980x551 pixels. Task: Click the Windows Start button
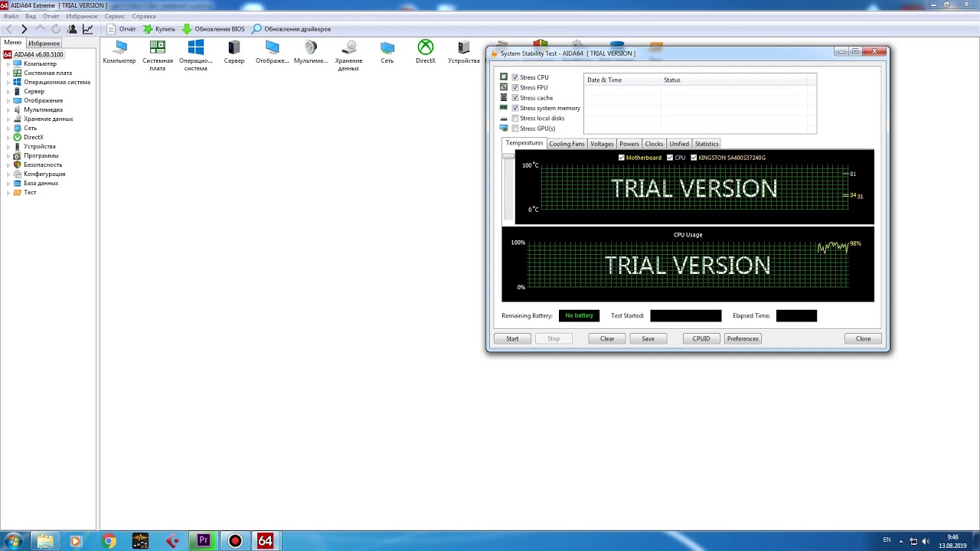13,541
